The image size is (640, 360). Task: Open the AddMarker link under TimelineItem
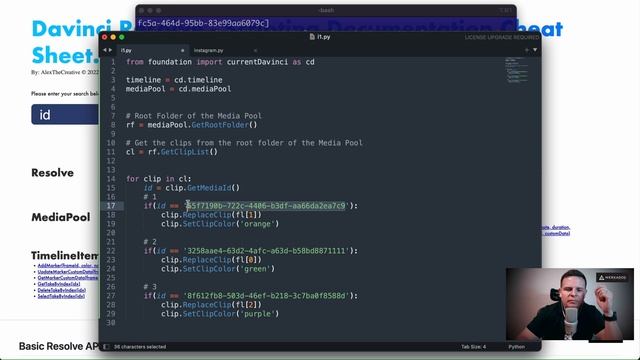(x=68, y=266)
